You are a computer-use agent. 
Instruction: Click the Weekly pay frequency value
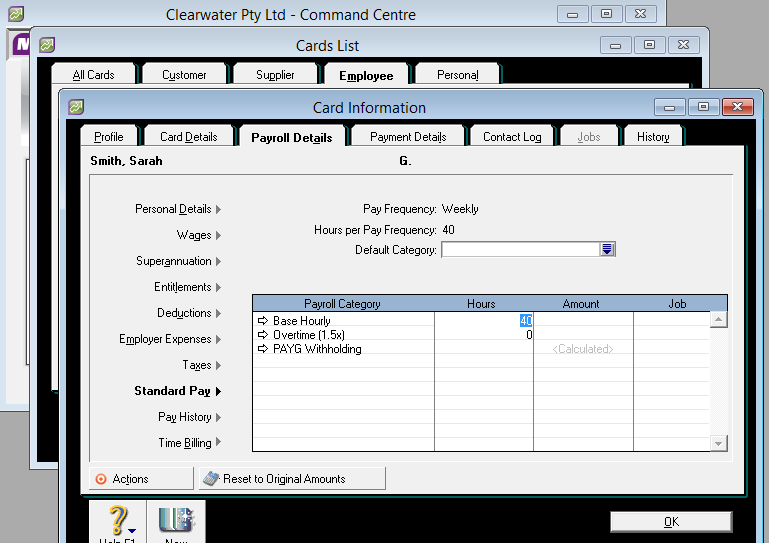click(460, 209)
